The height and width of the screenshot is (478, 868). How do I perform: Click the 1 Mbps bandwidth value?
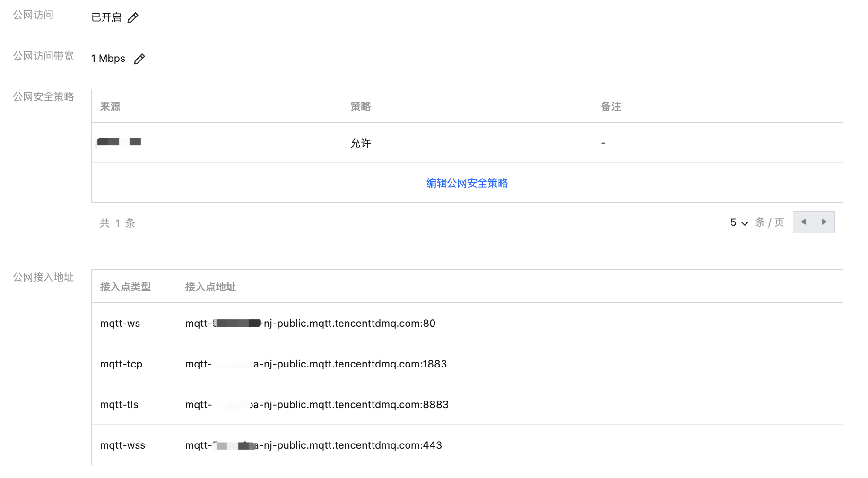point(108,59)
